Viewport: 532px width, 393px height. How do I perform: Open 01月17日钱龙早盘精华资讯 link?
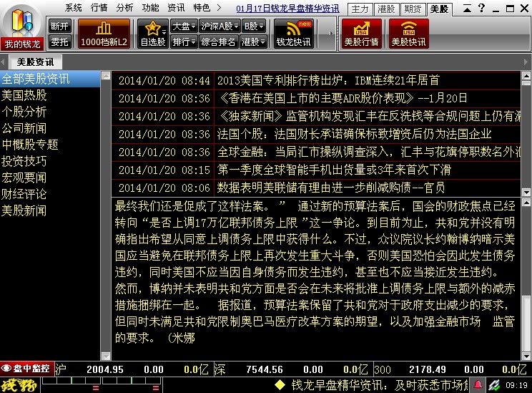coord(287,9)
